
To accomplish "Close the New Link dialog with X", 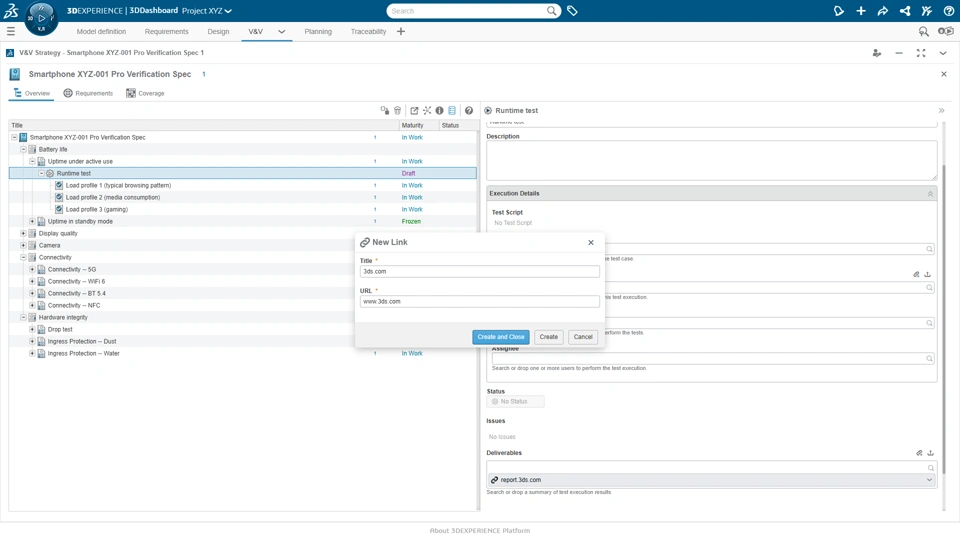I will [x=591, y=242].
